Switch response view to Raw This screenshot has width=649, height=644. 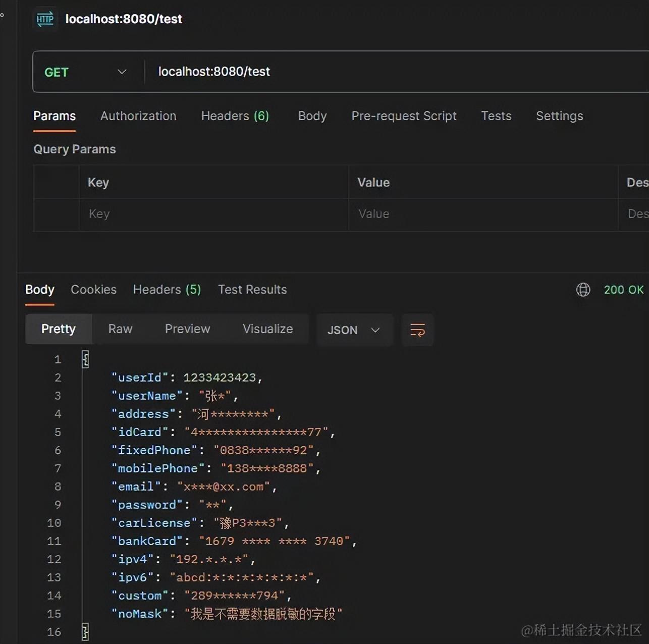click(120, 329)
